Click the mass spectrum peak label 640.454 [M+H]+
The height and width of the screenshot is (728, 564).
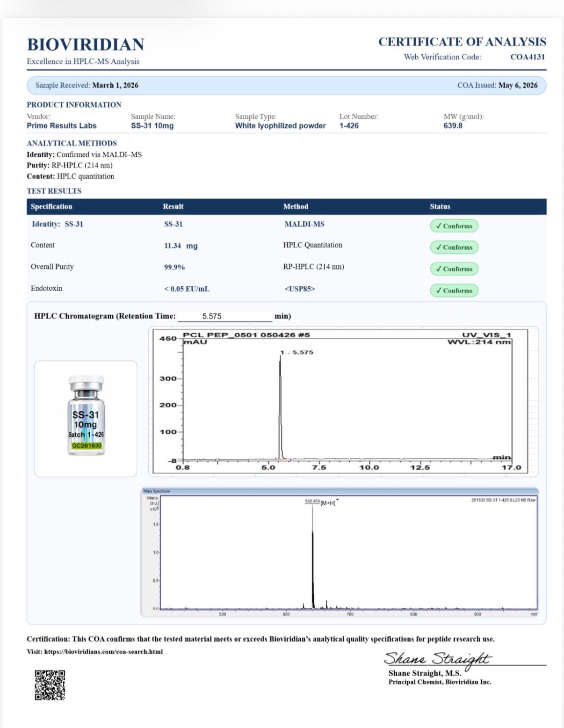(322, 502)
